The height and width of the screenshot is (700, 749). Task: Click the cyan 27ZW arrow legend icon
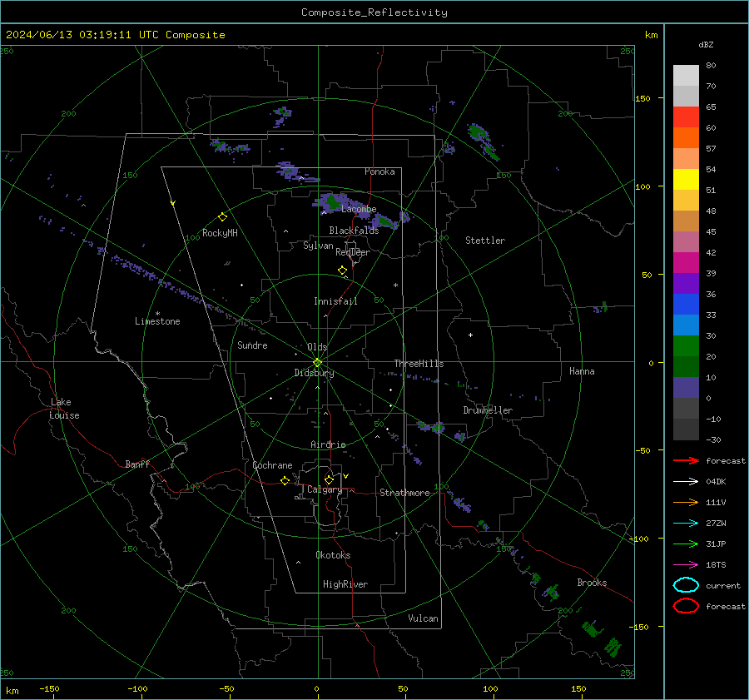[686, 524]
